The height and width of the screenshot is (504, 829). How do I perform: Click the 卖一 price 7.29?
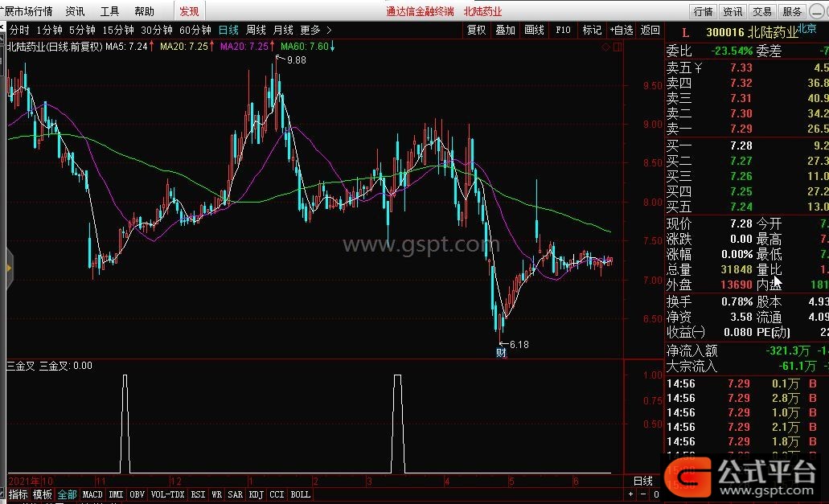[741, 129]
